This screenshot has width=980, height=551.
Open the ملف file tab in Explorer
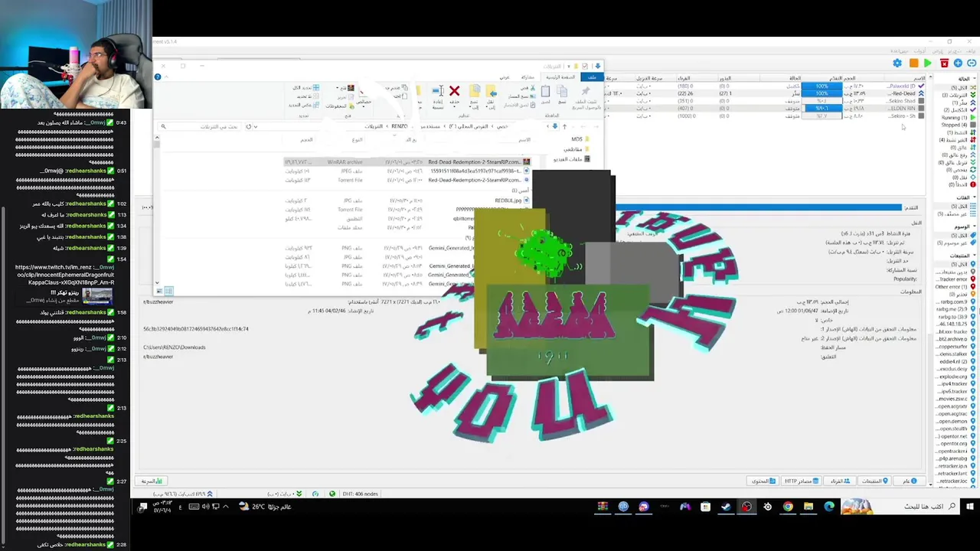pyautogui.click(x=592, y=77)
